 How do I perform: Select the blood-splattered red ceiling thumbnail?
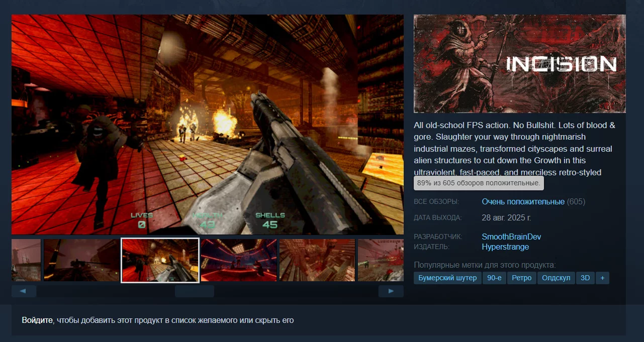click(x=317, y=260)
